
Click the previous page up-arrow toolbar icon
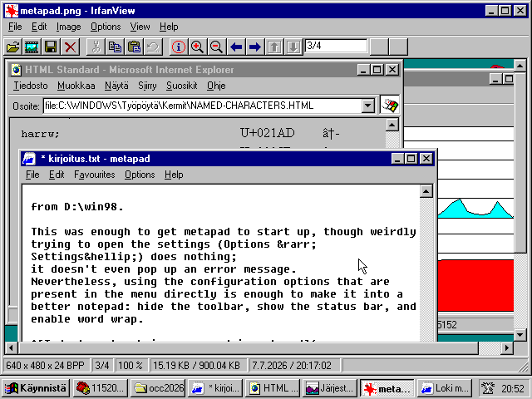coord(274,47)
